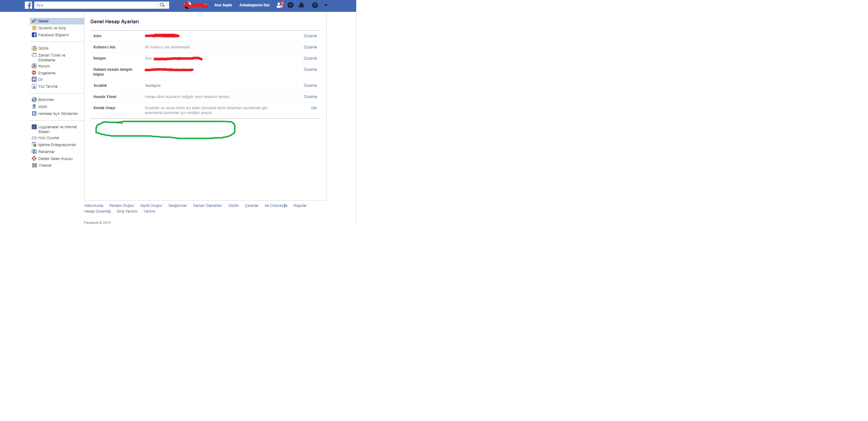The height and width of the screenshot is (421, 868).
Task: Click Düzenle for İletişim
Action: coord(310,58)
